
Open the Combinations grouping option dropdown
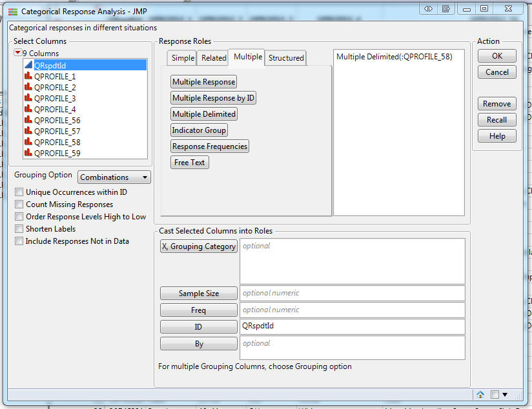114,177
